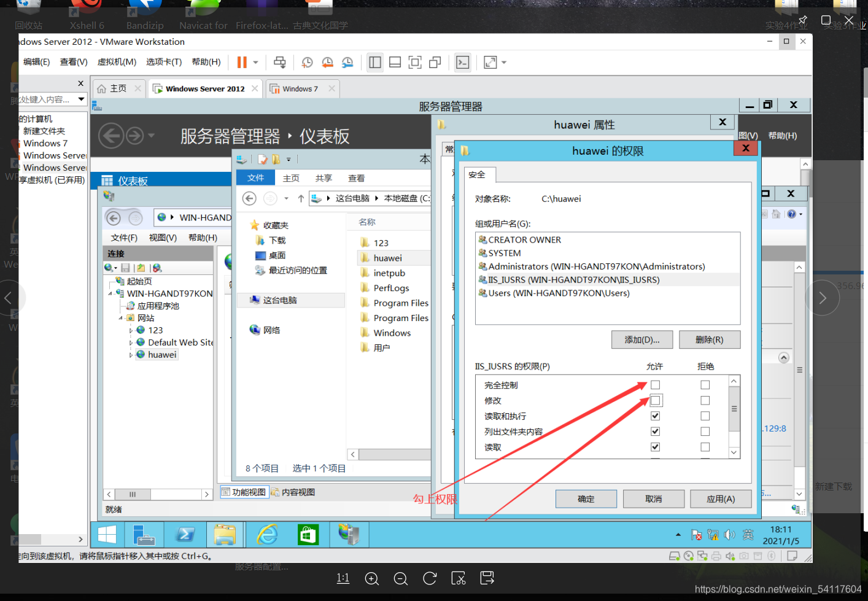Click the revert to snapshot icon
The image size is (868, 601).
point(327,62)
